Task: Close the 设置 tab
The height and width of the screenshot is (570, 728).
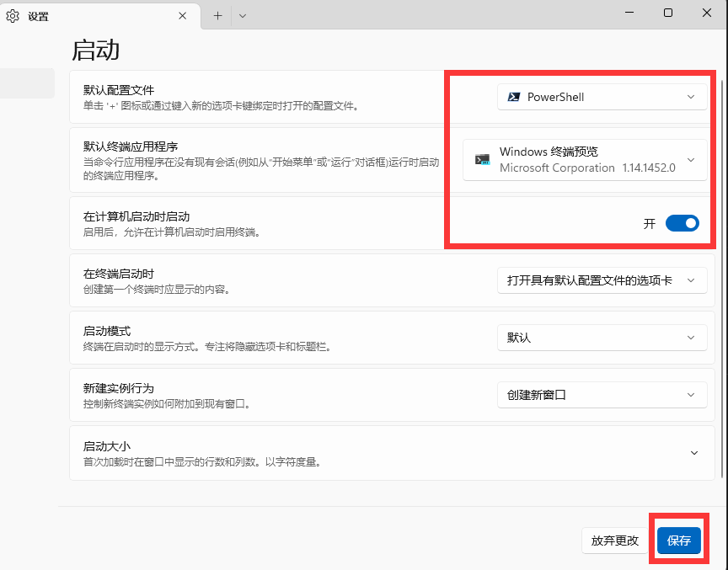Action: tap(183, 16)
